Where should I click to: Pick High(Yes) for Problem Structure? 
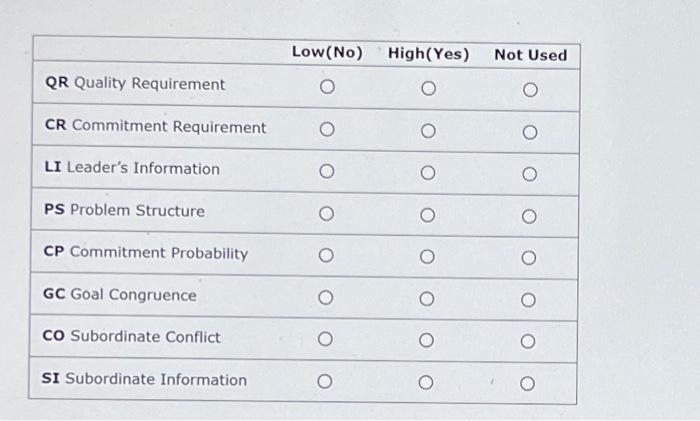pos(428,215)
